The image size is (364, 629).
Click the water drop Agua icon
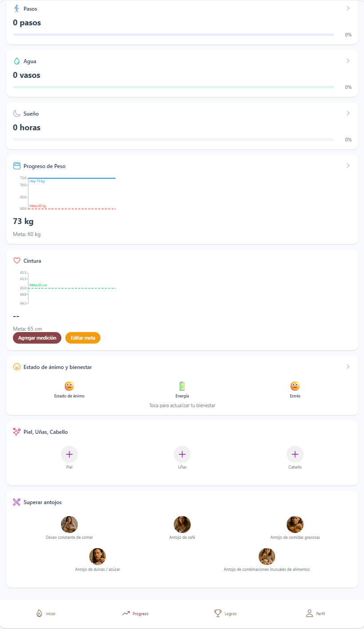(17, 61)
